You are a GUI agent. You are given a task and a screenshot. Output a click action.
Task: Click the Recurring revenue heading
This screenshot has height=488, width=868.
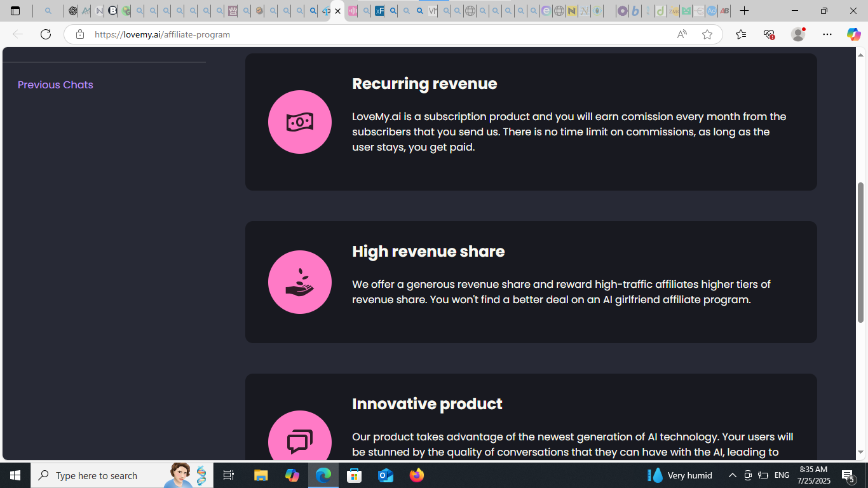pos(424,83)
